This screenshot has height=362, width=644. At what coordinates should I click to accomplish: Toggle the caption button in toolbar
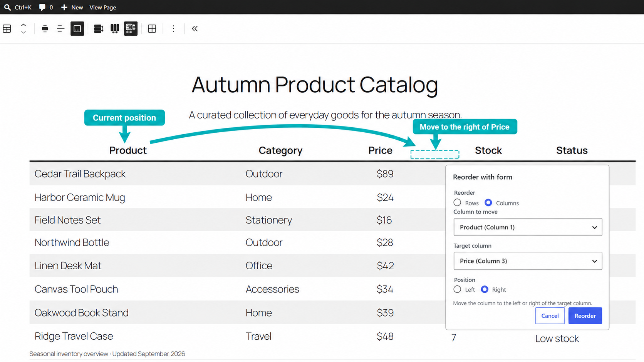click(x=77, y=29)
